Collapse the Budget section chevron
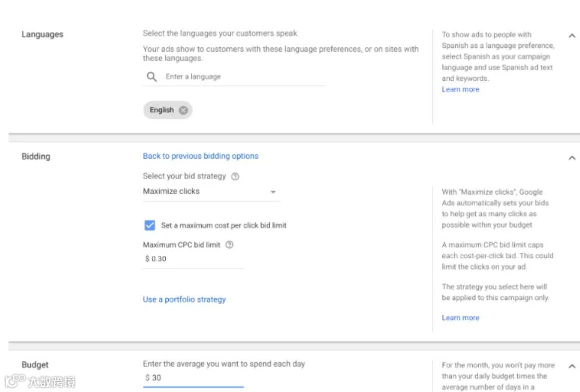The image size is (580, 392). [x=572, y=366]
